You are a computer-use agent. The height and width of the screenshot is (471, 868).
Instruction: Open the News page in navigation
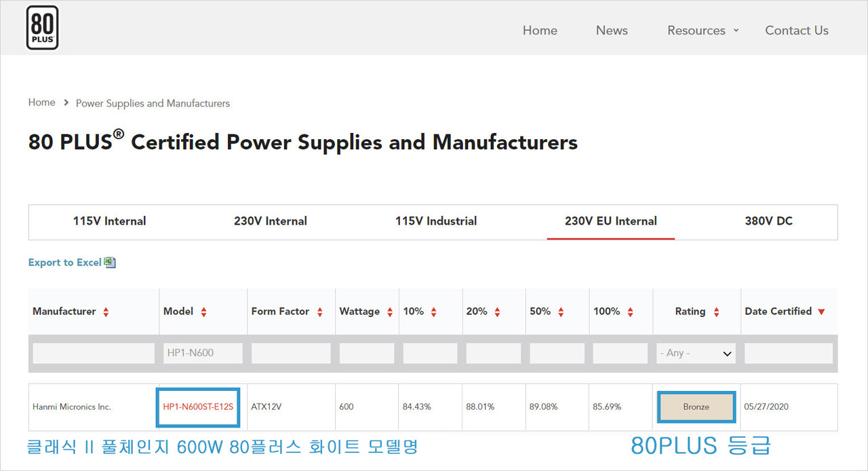[x=612, y=31]
